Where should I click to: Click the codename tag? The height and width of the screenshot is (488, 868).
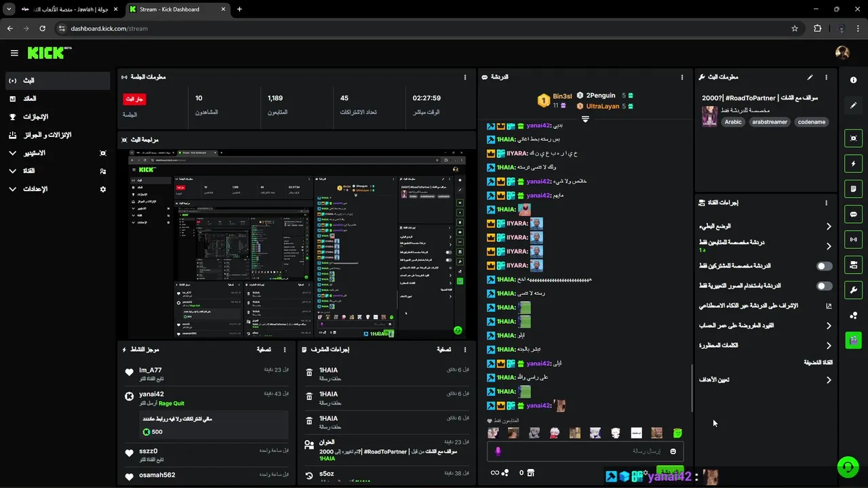812,122
